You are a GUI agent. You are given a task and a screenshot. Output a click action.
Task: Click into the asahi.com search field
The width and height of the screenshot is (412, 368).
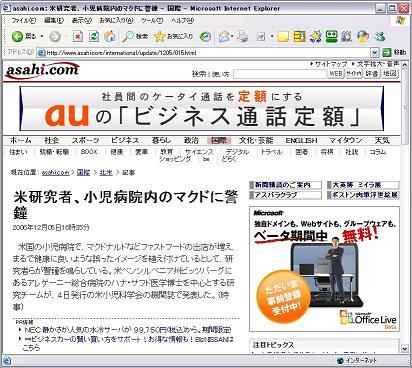click(279, 74)
